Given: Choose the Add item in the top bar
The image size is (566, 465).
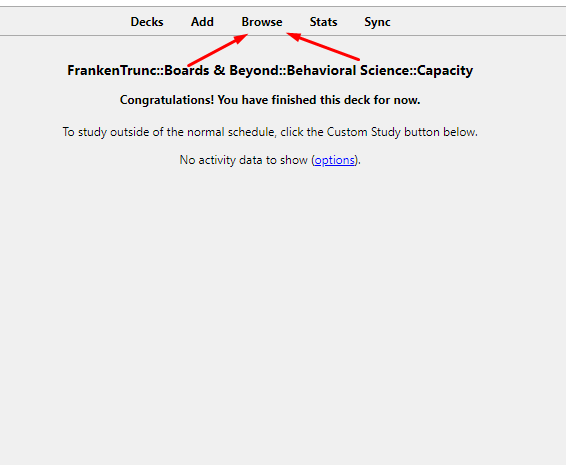Looking at the screenshot, I should click(x=202, y=22).
